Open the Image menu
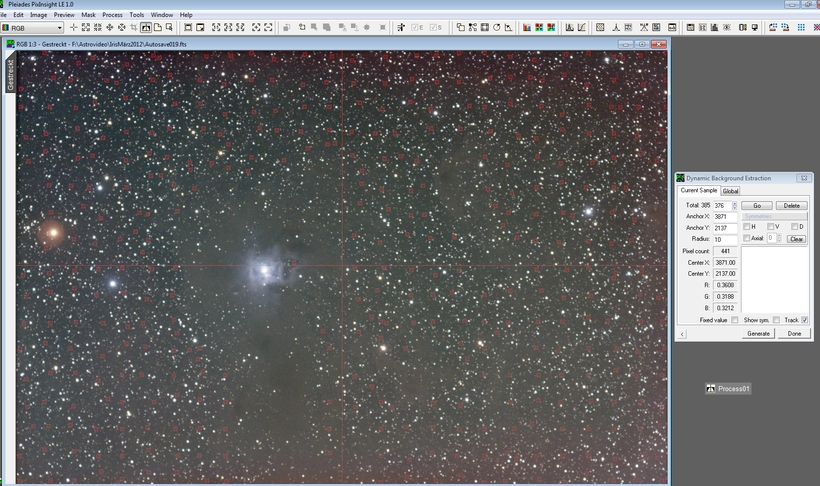 (38, 15)
